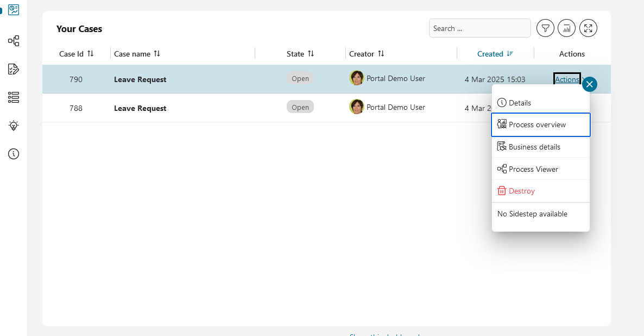This screenshot has width=644, height=336.
Task: Choose Destroy to delete the case
Action: point(540,191)
